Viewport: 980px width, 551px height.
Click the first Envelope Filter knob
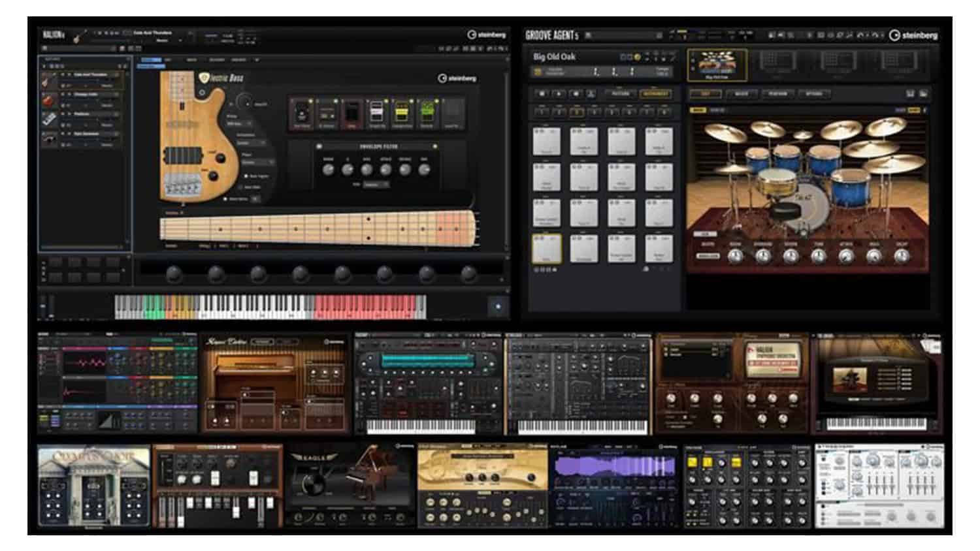[x=329, y=170]
